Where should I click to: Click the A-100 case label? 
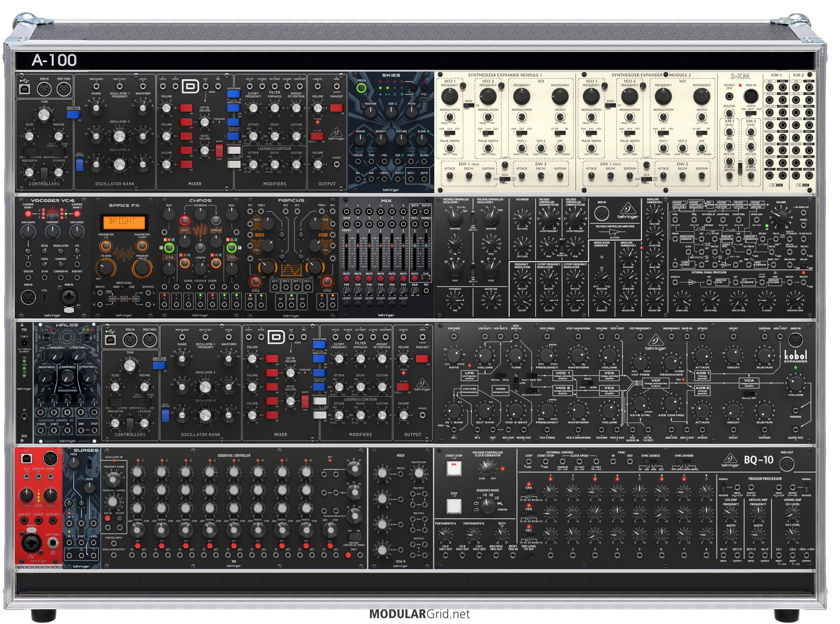tap(54, 60)
